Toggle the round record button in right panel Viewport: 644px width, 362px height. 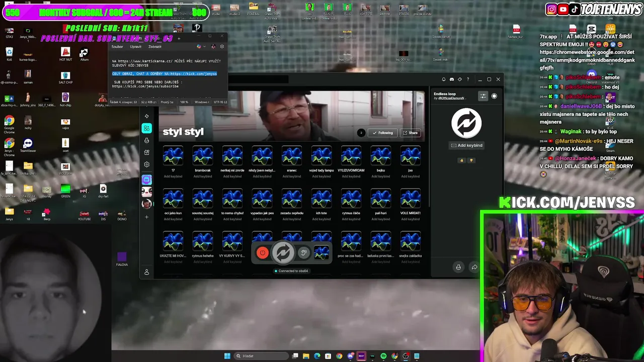(x=494, y=96)
